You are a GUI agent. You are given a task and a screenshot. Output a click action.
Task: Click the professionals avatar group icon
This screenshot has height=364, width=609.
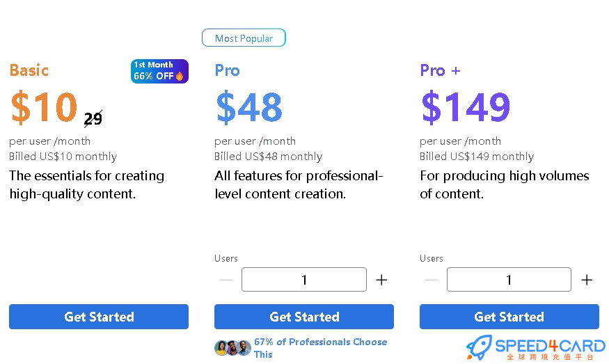pyautogui.click(x=232, y=348)
